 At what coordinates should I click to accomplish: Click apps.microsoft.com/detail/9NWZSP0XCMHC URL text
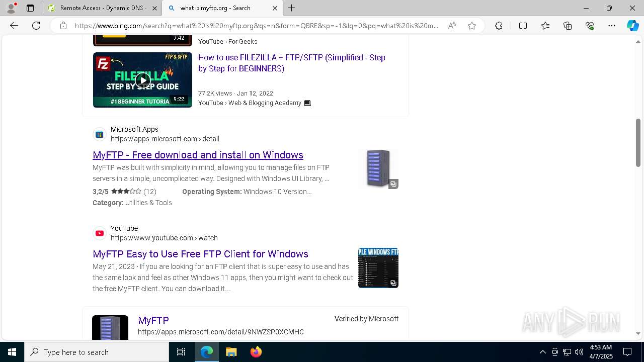pyautogui.click(x=221, y=332)
